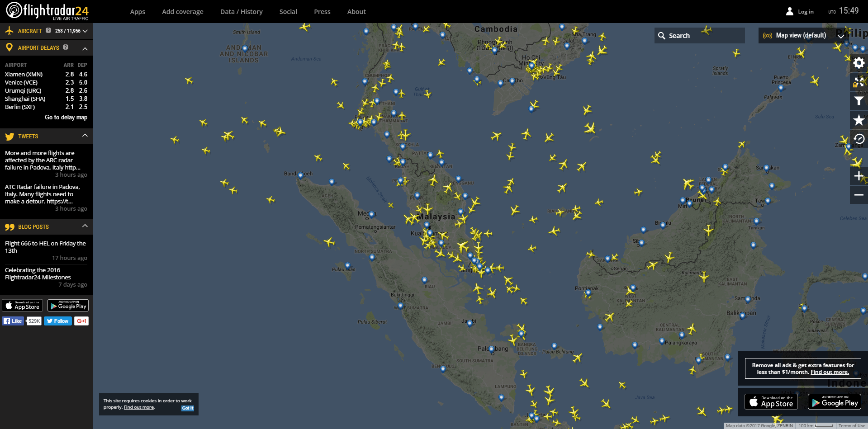
Task: Click sidebar App Store download badge
Action: tap(23, 306)
